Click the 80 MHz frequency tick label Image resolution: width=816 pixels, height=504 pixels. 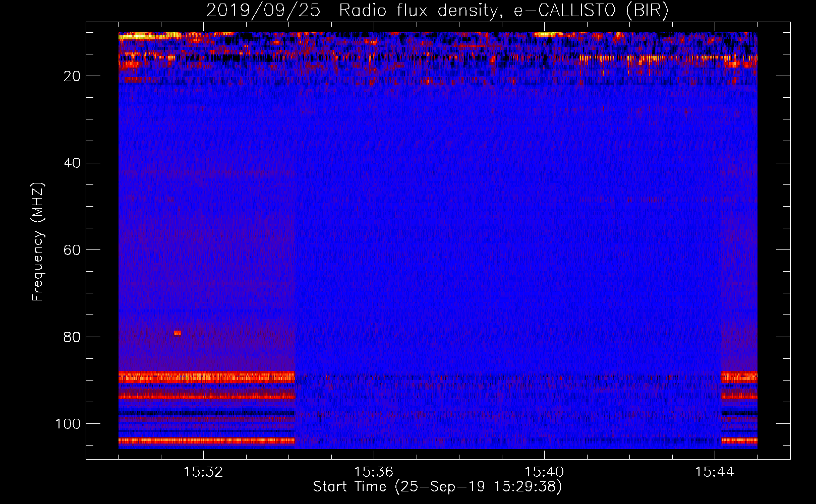tap(72, 337)
